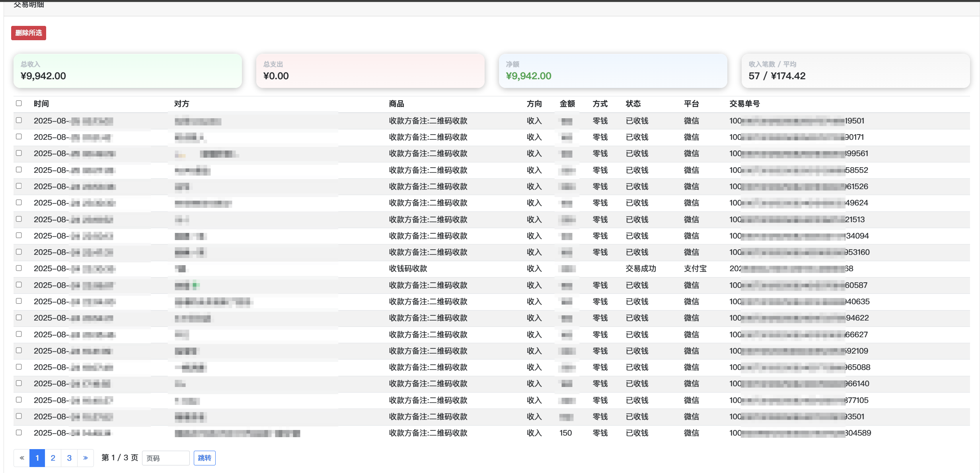Select checkbox for order ending 304589
Viewport: 980px width, 473px height.
(19, 432)
